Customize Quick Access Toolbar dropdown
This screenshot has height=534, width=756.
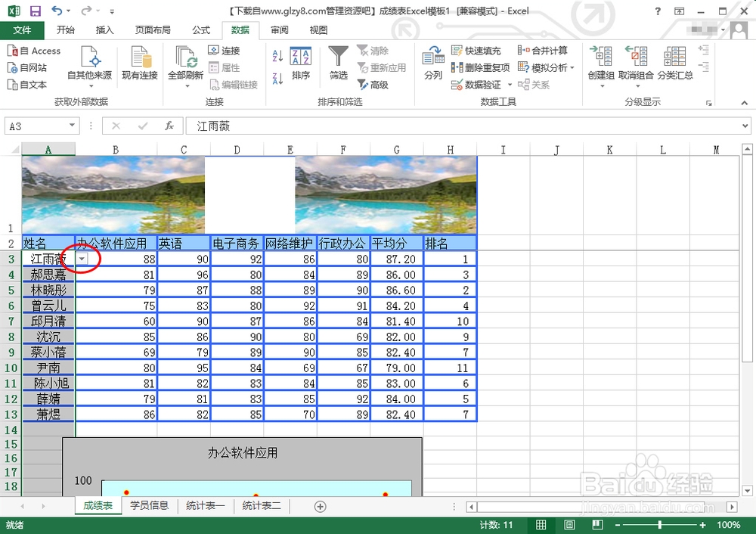112,11
